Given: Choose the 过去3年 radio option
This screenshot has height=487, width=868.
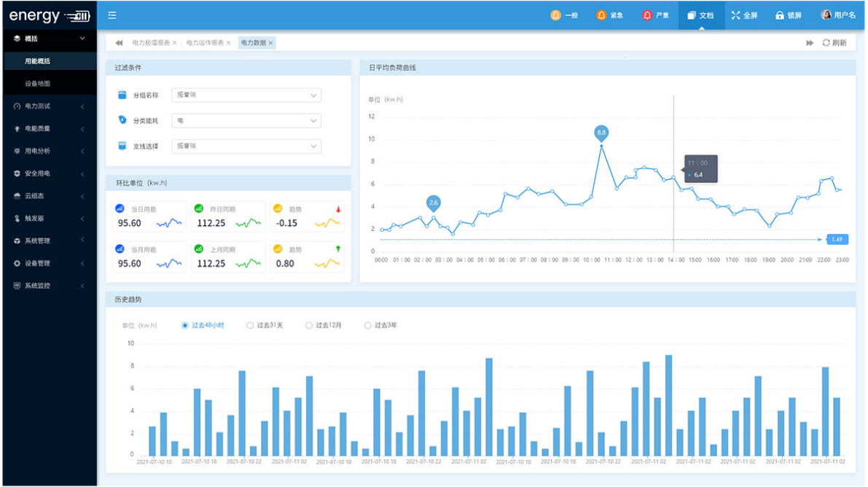Looking at the screenshot, I should click(367, 325).
